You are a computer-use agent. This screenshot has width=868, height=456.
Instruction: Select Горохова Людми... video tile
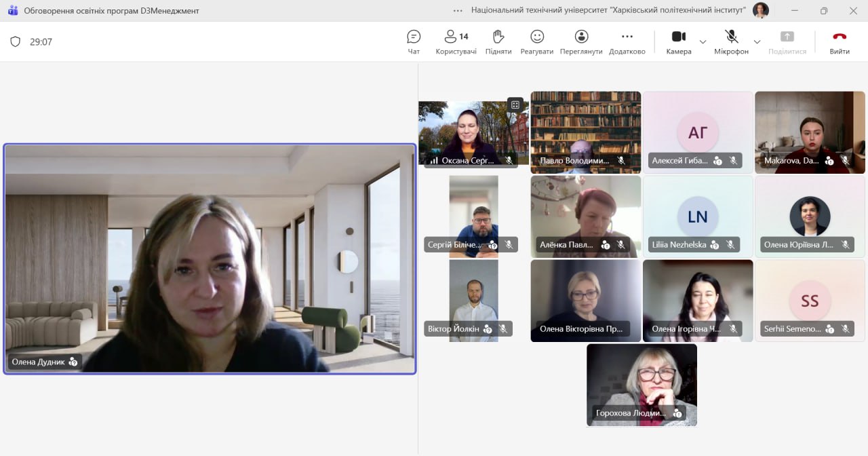coord(642,385)
